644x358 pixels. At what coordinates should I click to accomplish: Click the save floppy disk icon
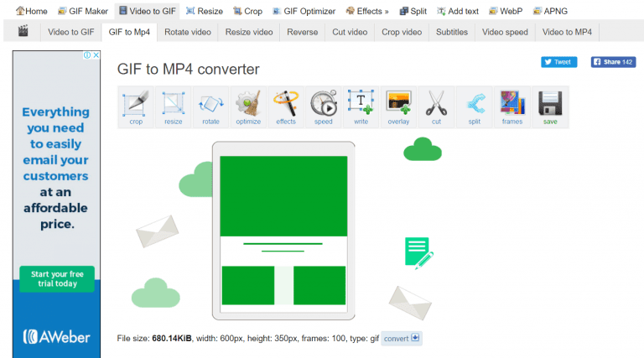pyautogui.click(x=550, y=107)
